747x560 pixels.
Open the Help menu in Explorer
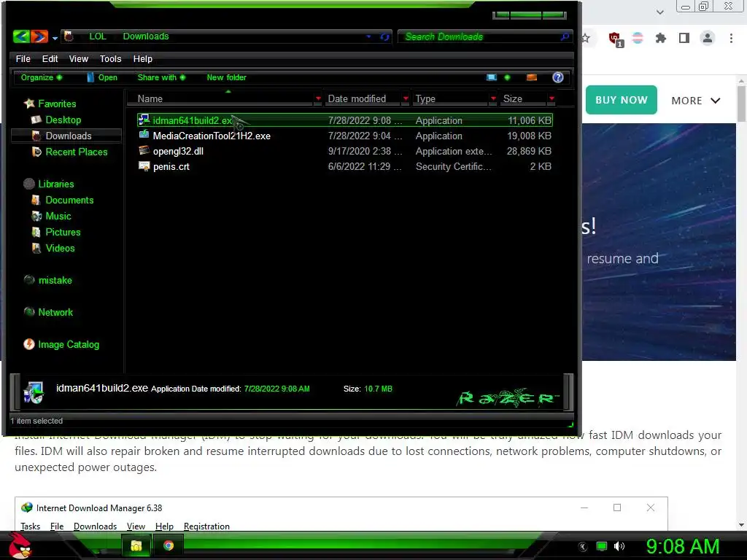pyautogui.click(x=142, y=58)
